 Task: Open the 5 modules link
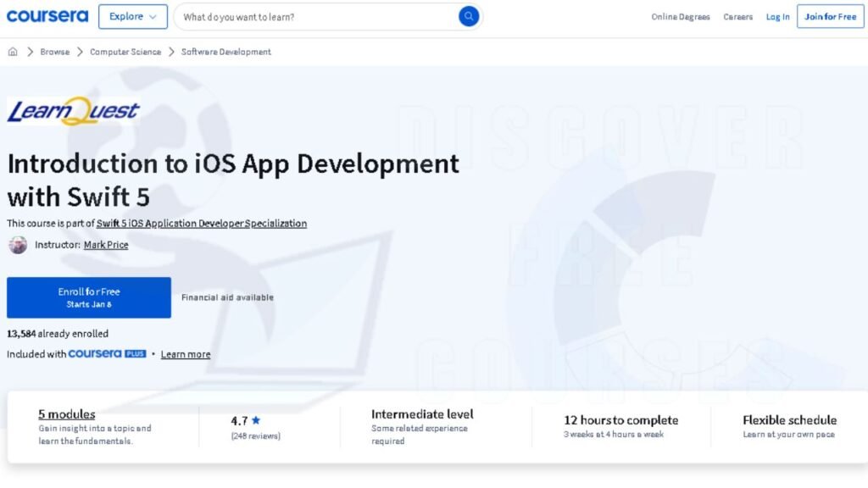tap(66, 413)
